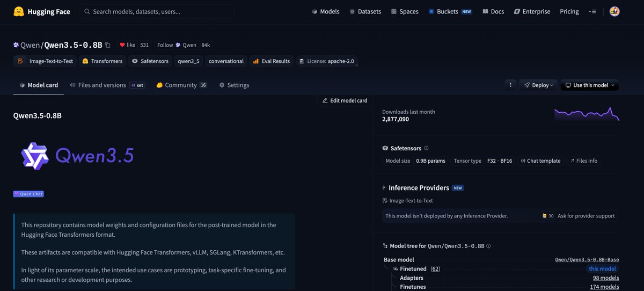Open Spaces in top navigation
This screenshot has width=644, height=291.
[x=405, y=11]
